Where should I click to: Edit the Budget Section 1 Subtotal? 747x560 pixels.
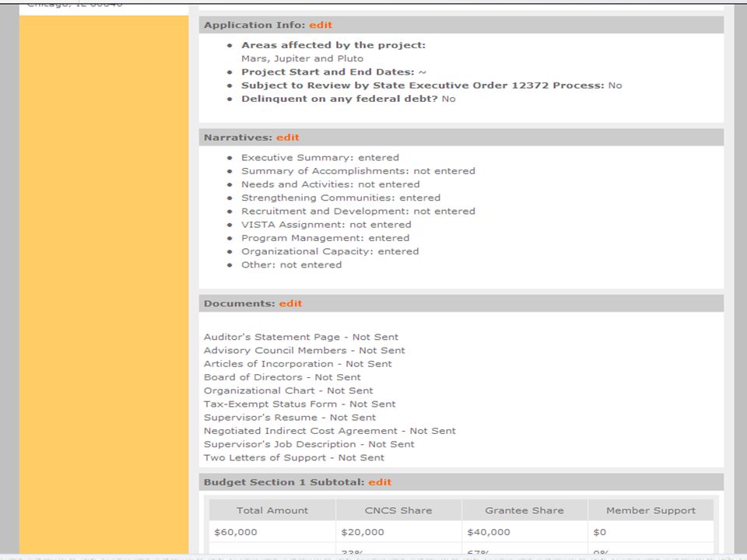click(x=380, y=482)
